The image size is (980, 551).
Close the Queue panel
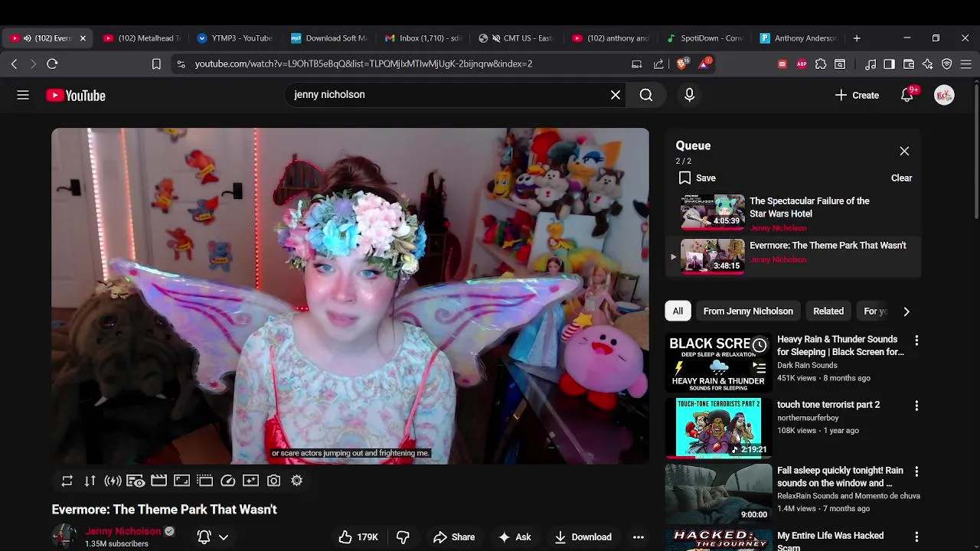(x=904, y=152)
